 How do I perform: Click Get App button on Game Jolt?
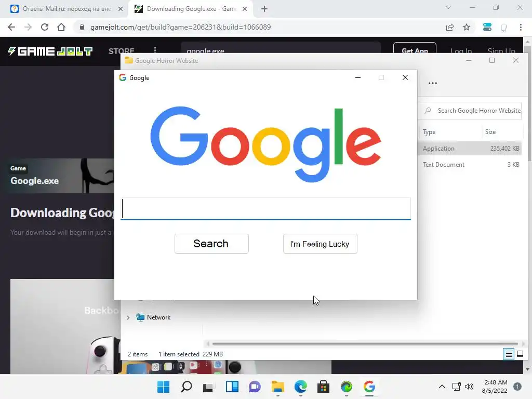pyautogui.click(x=415, y=50)
